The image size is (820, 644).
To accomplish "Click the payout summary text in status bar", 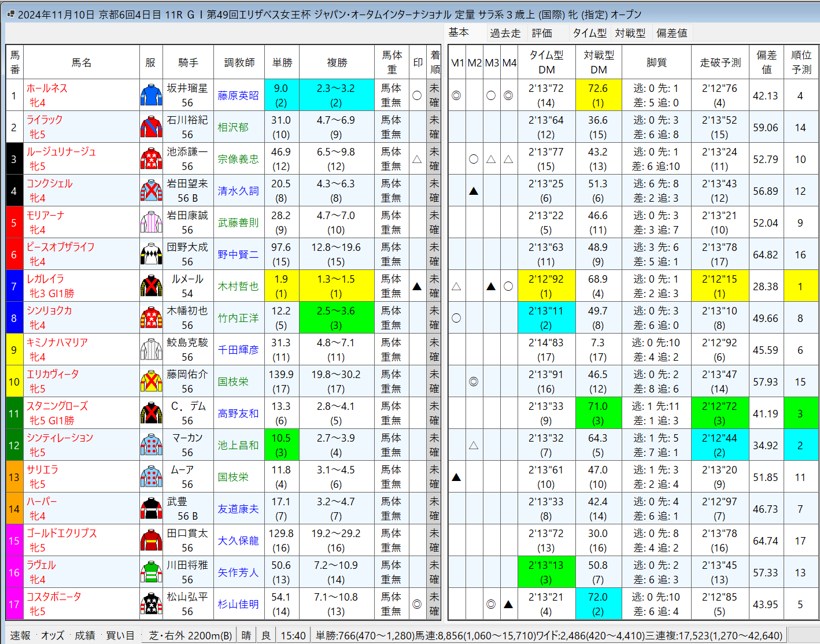I will pyautogui.click(x=549, y=635).
